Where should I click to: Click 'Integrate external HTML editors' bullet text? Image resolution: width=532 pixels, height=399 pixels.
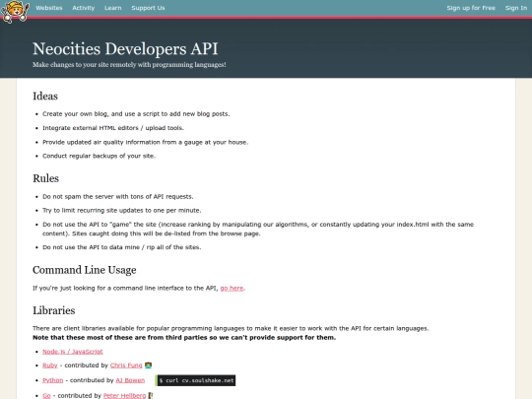coord(113,128)
